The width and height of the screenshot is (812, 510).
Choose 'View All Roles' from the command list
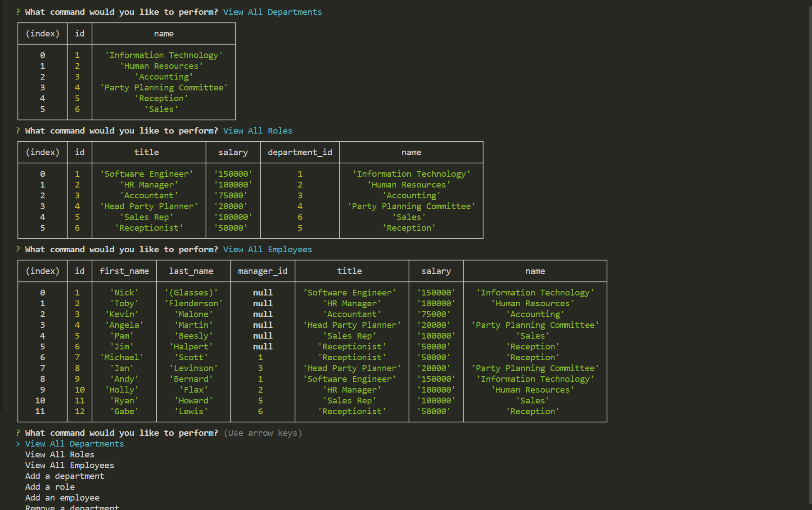[60, 454]
